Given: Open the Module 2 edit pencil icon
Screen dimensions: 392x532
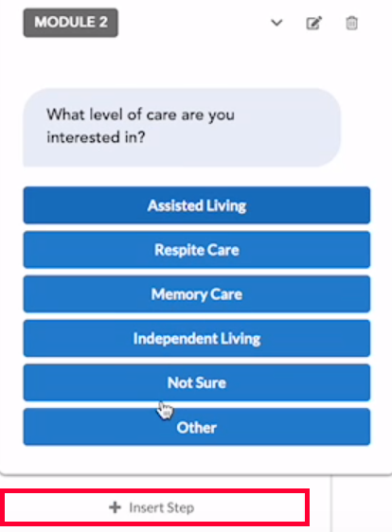Looking at the screenshot, I should 314,23.
